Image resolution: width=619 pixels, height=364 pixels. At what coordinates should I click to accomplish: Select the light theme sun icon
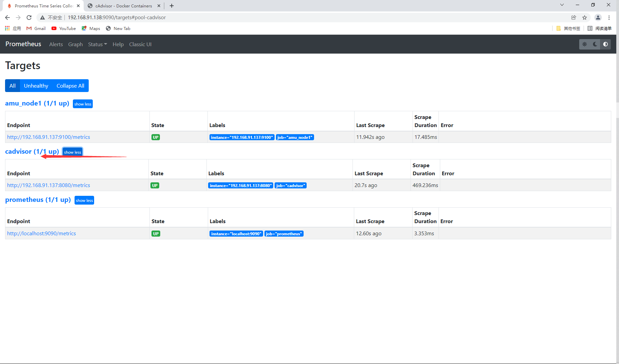585,44
